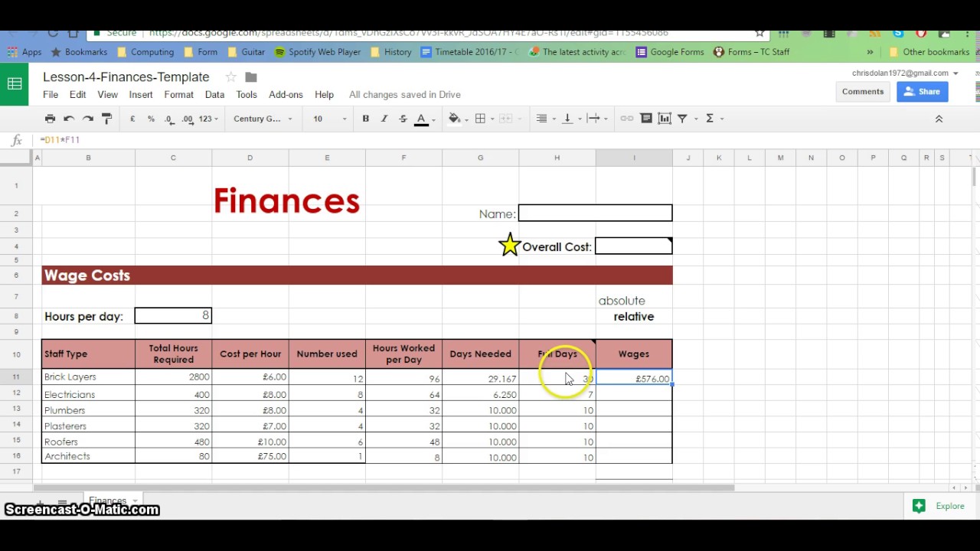
Task: Format as percent icon
Action: point(151,119)
